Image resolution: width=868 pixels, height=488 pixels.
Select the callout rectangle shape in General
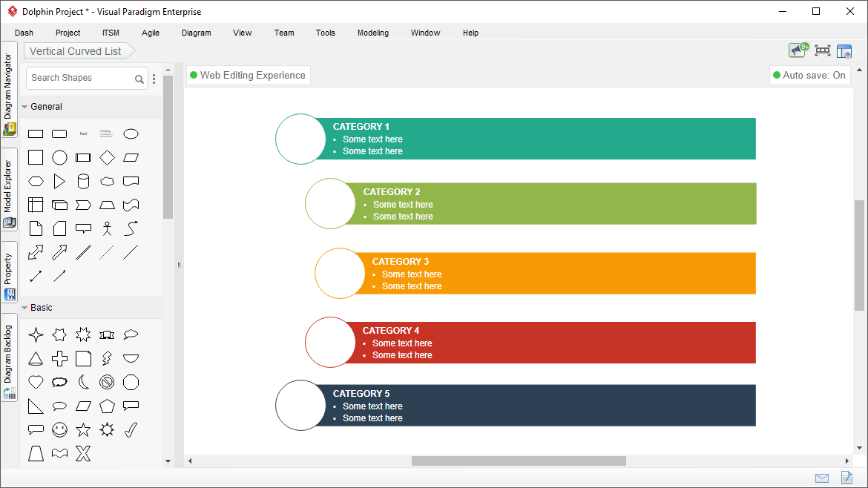pyautogui.click(x=83, y=228)
